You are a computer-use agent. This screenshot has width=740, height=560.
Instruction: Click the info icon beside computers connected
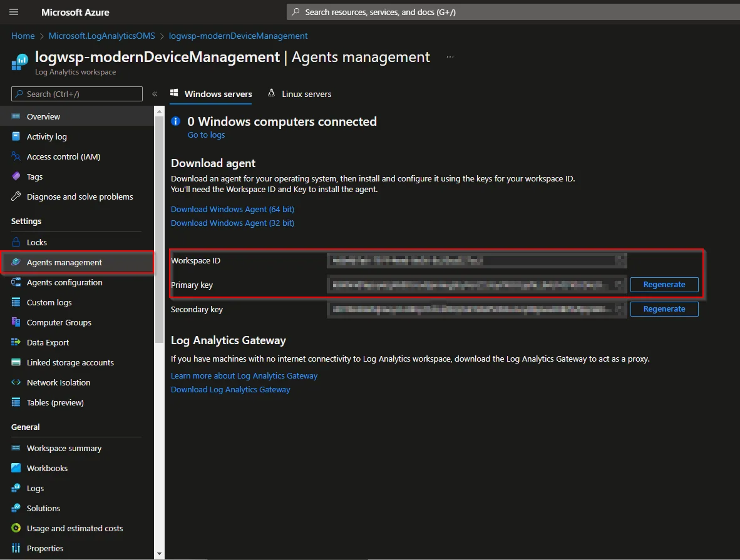[175, 121]
